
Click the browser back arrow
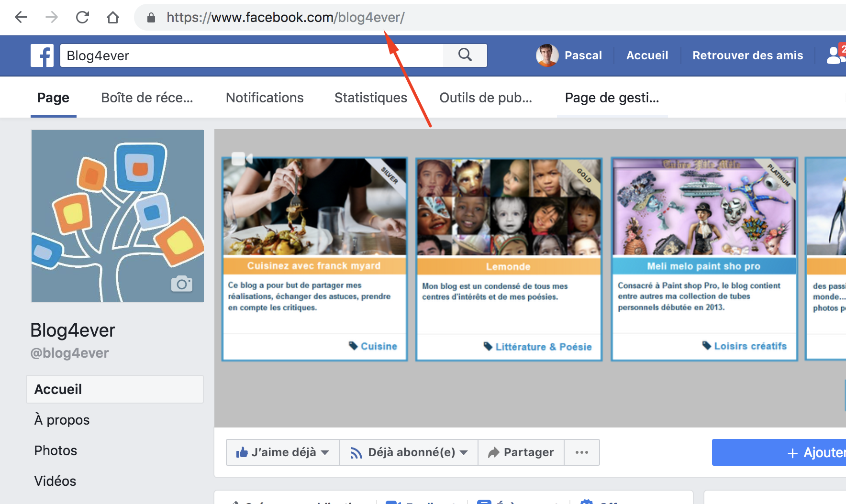point(21,18)
